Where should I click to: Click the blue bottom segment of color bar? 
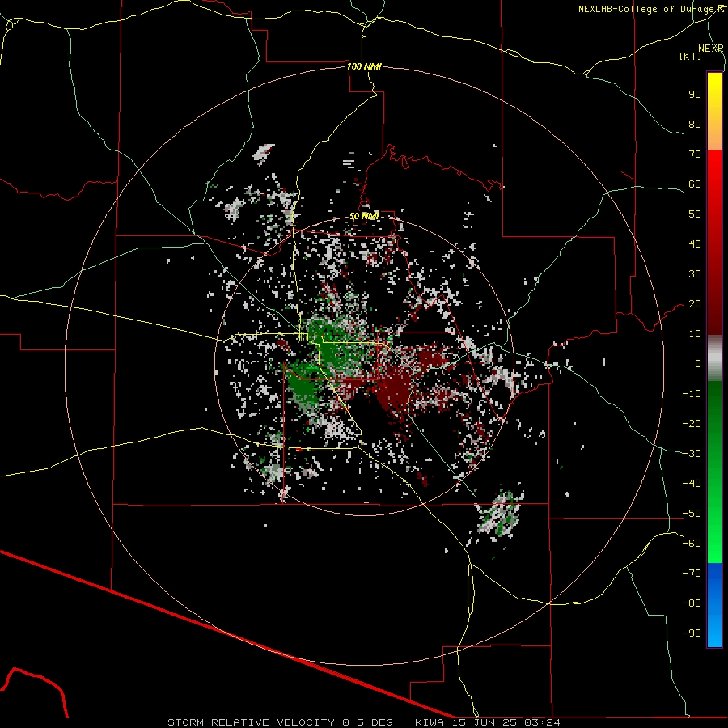tap(714, 605)
